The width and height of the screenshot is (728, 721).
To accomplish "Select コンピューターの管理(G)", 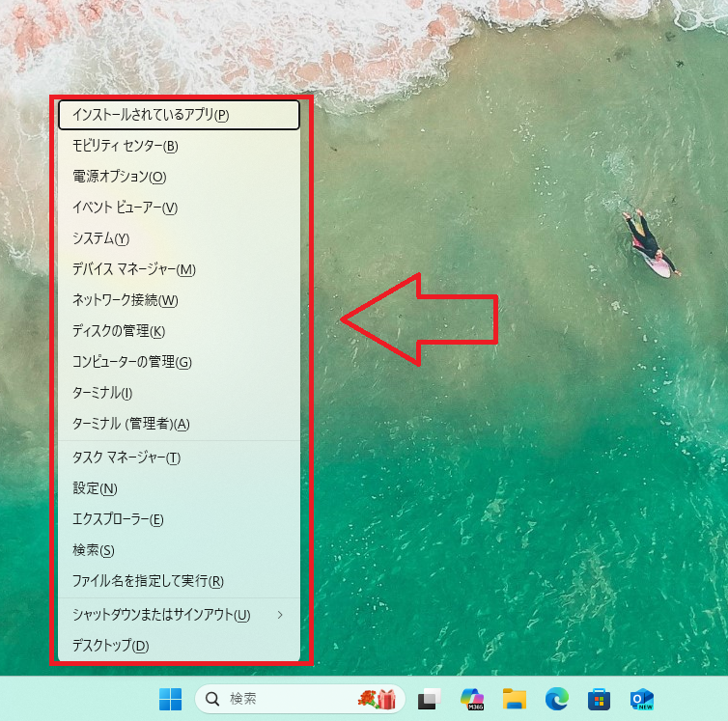I will pyautogui.click(x=179, y=362).
